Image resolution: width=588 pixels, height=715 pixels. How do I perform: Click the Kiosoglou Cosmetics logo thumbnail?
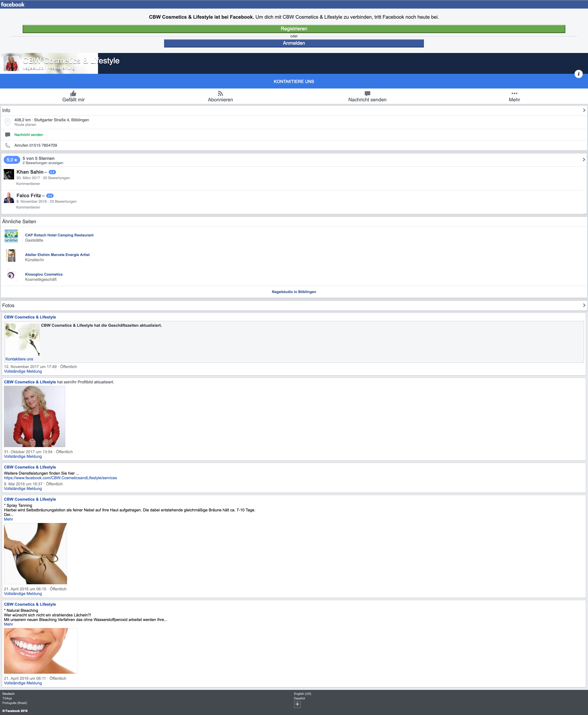[11, 275]
